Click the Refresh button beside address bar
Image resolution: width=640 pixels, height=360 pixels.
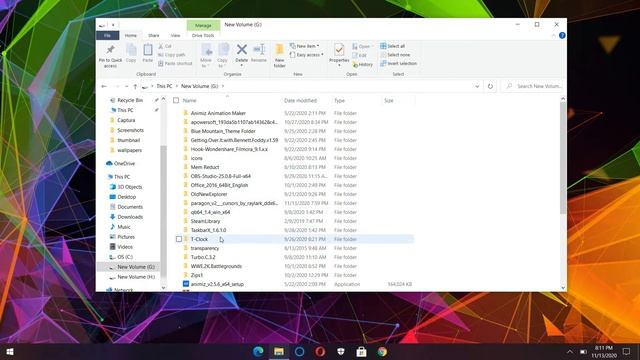coord(490,86)
